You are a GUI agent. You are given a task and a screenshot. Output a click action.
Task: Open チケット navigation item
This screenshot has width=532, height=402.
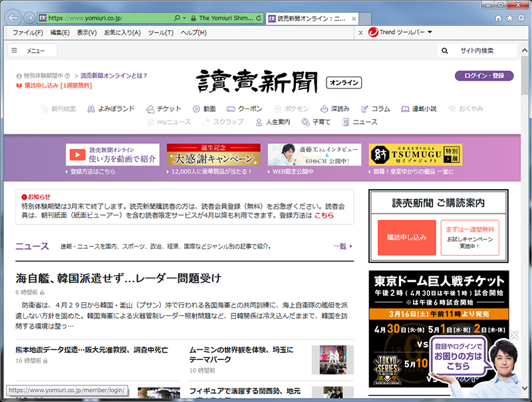click(164, 108)
